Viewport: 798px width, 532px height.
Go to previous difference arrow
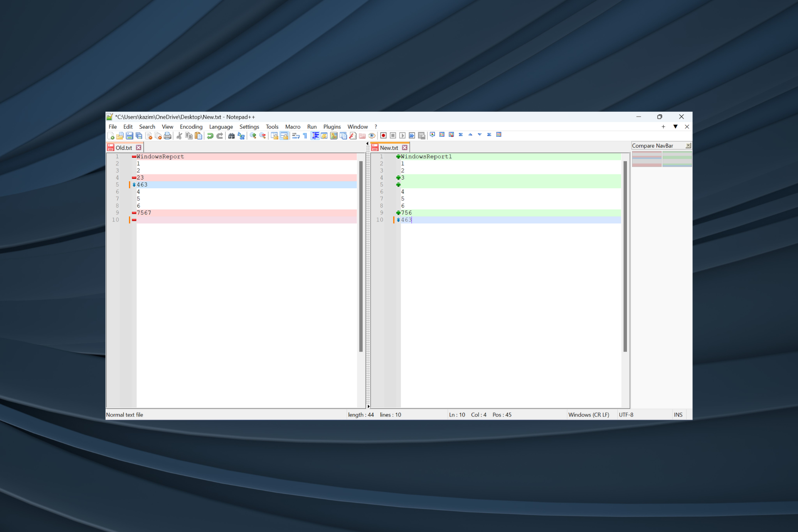pyautogui.click(x=470, y=135)
